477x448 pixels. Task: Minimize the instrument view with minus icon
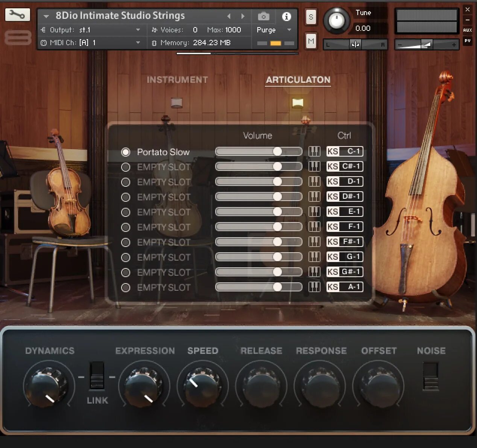[468, 20]
